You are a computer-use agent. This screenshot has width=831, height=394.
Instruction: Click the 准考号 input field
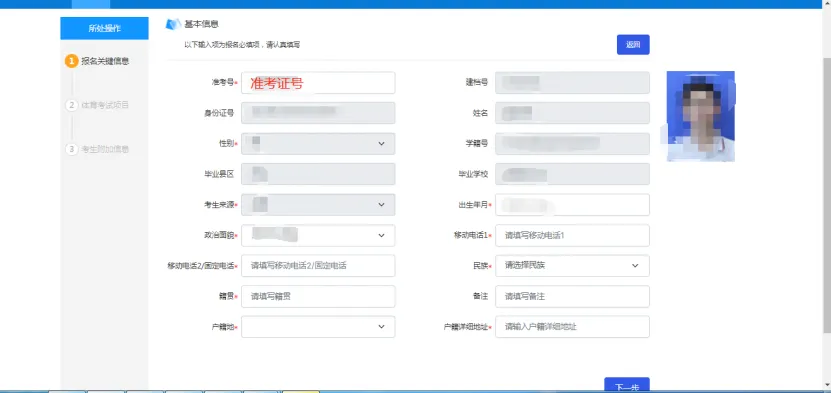coord(318,83)
